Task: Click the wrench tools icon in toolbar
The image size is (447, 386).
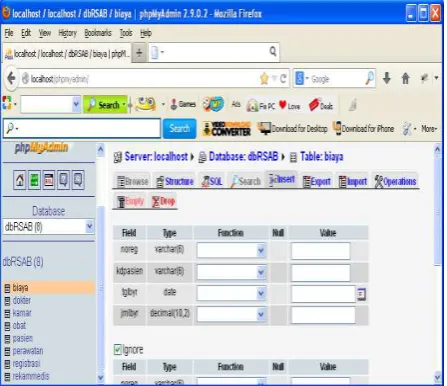Action: [407, 129]
